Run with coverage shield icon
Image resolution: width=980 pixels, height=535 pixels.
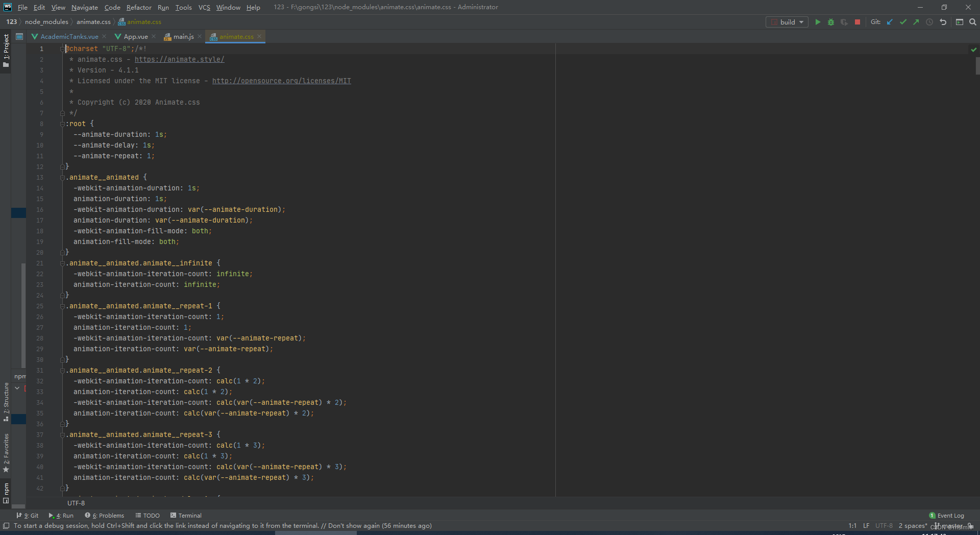[844, 22]
